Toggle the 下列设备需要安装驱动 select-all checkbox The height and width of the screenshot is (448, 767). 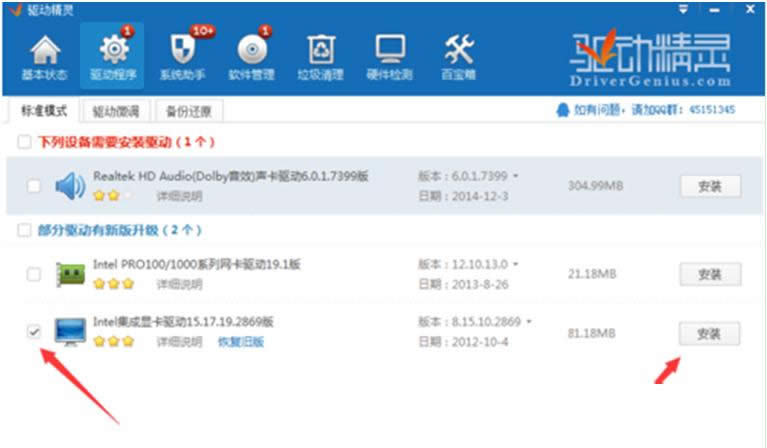24,142
